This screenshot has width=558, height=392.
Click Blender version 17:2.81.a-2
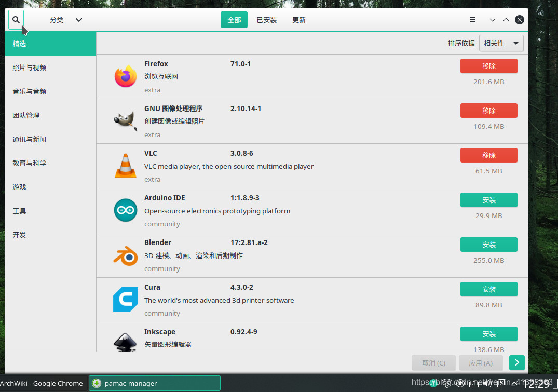(x=249, y=242)
